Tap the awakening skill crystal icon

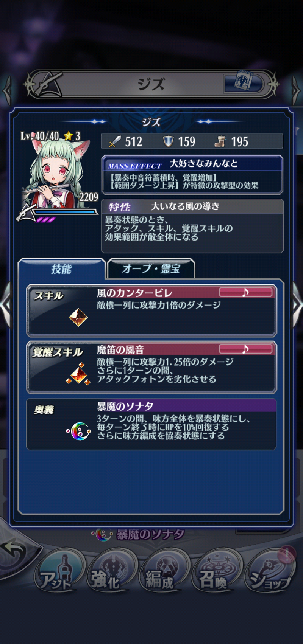tap(78, 374)
